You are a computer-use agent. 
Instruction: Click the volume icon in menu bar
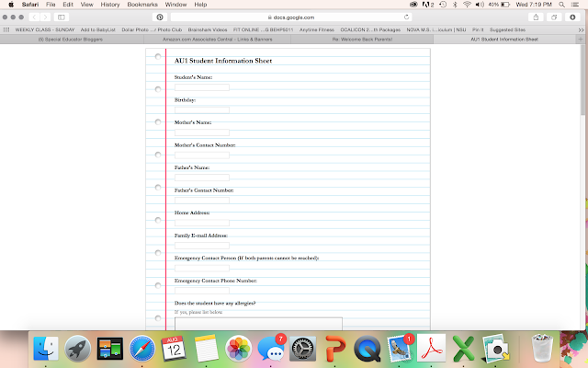click(x=480, y=5)
